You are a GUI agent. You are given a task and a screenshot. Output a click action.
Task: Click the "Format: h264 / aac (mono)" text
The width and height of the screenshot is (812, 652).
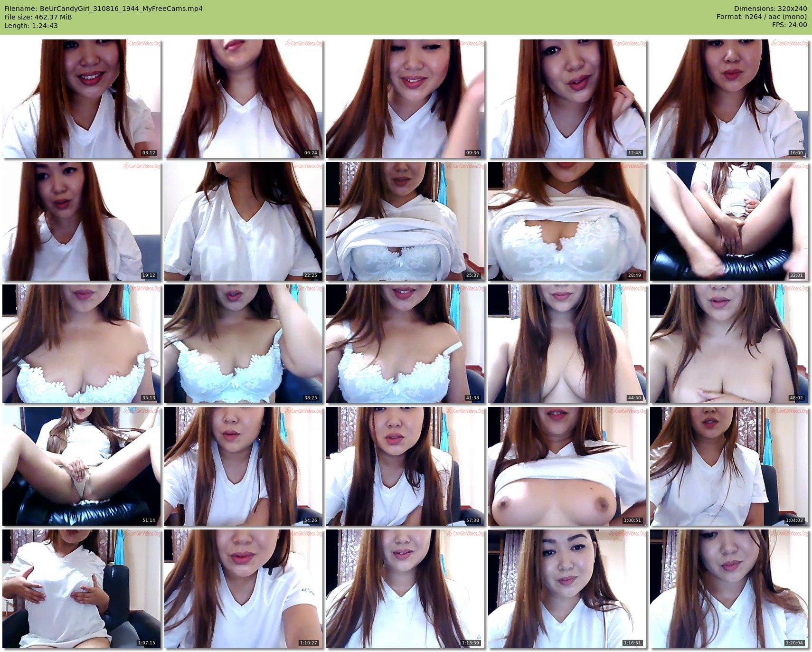tap(762, 17)
